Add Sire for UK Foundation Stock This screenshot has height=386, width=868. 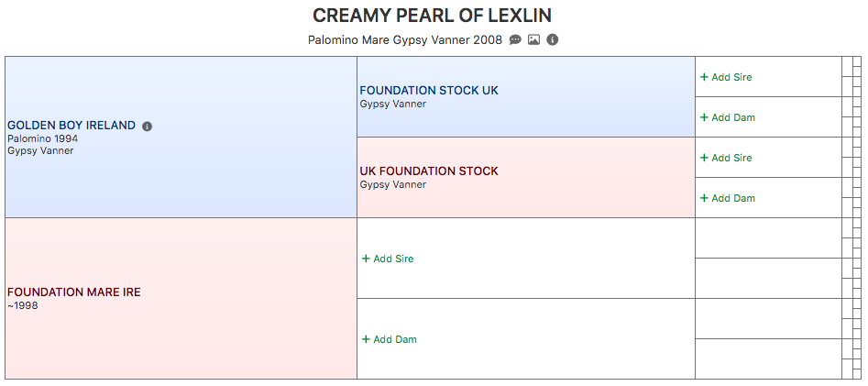click(726, 158)
